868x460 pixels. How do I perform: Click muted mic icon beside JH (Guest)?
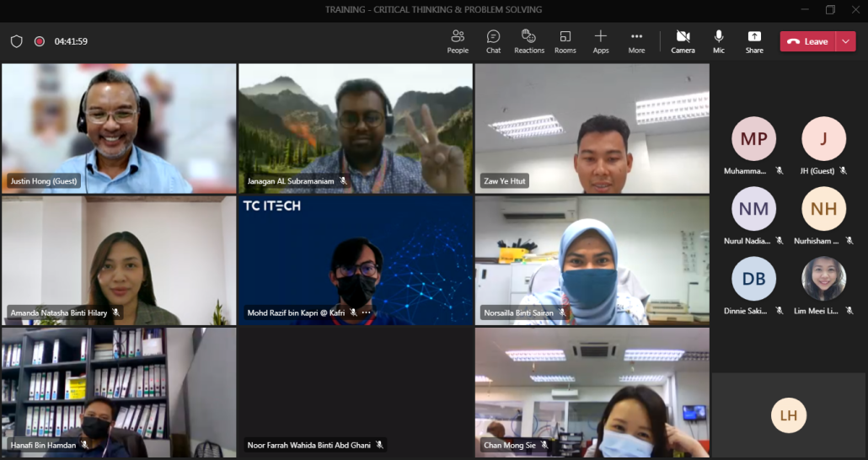[x=843, y=171]
